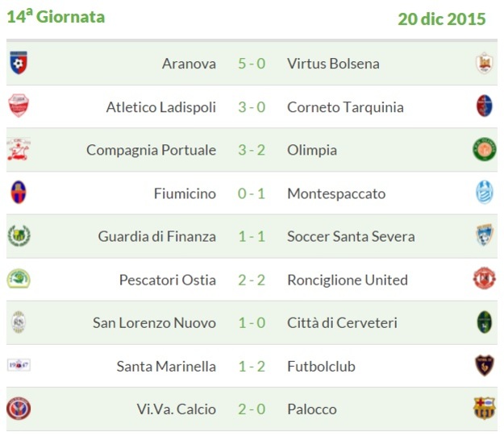
Task: Click the Montespaccato team crest
Action: (484, 193)
